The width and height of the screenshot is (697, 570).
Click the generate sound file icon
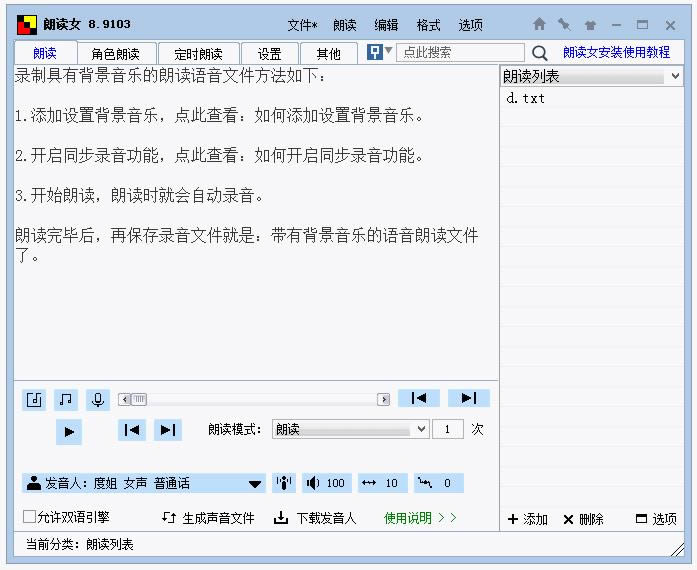tap(169, 518)
